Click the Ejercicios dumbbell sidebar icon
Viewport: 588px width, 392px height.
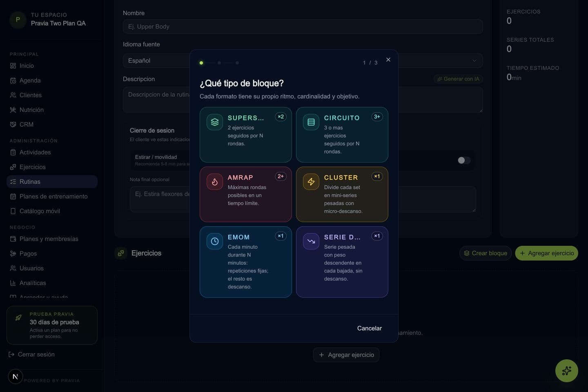click(13, 167)
